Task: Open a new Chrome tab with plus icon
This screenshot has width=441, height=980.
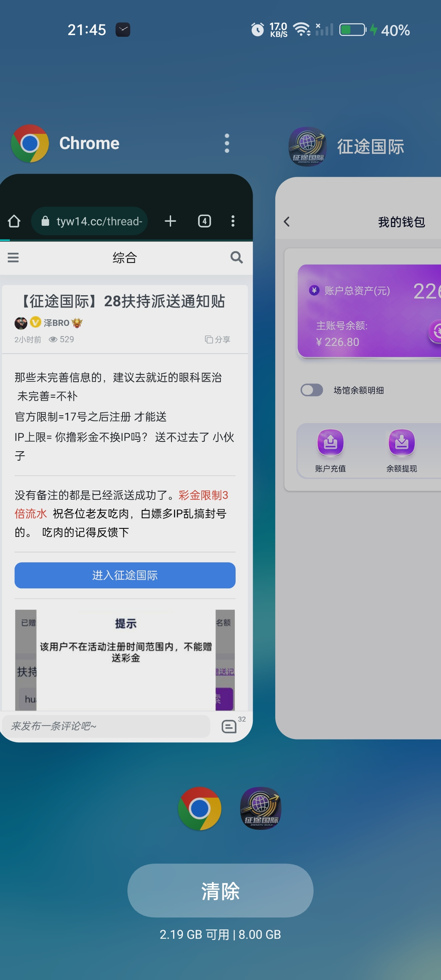Action: tap(170, 221)
